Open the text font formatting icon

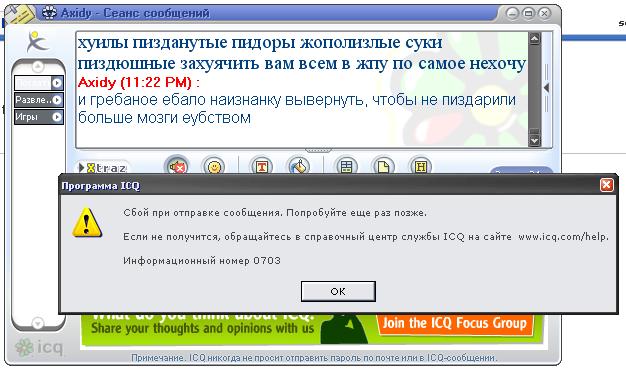click(x=261, y=166)
